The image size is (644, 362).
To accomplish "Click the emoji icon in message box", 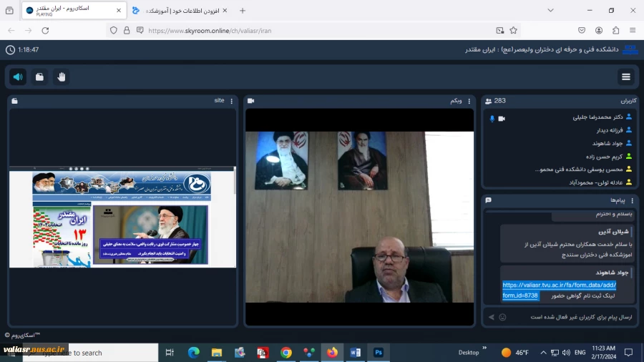I will (x=502, y=317).
